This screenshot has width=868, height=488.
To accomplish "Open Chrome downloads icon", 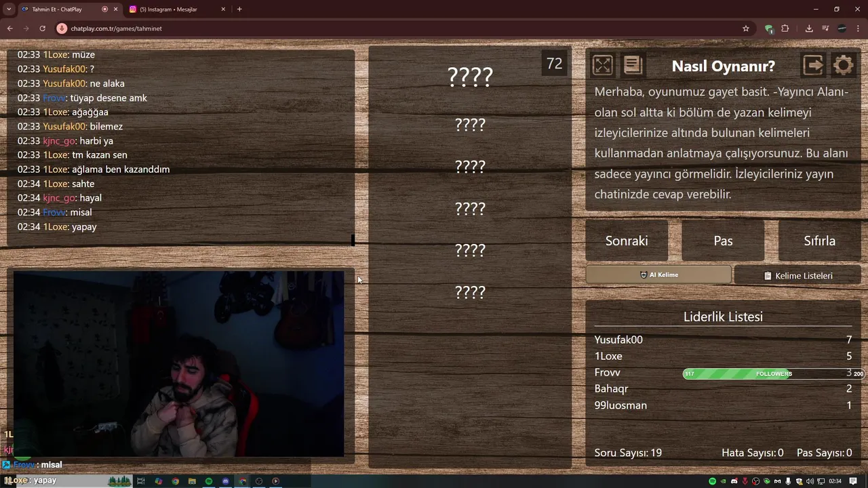I will pos(809,28).
